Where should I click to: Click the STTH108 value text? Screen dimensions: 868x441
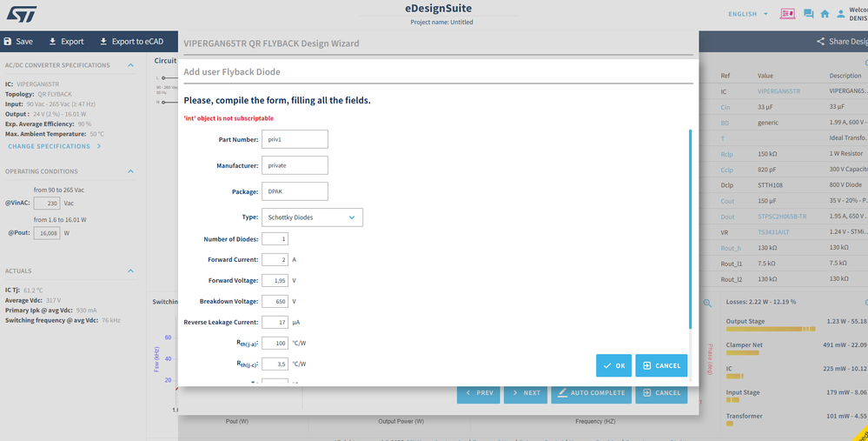tap(770, 185)
